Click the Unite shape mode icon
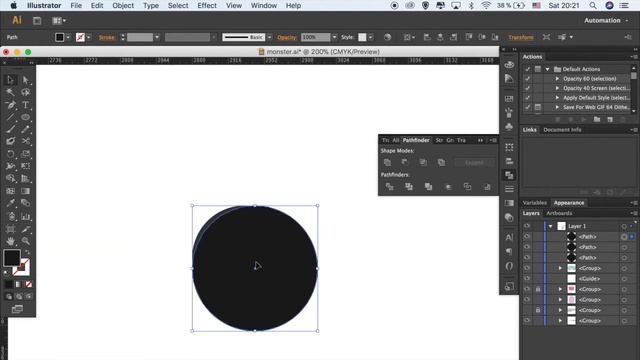The image size is (640, 360). coord(387,162)
